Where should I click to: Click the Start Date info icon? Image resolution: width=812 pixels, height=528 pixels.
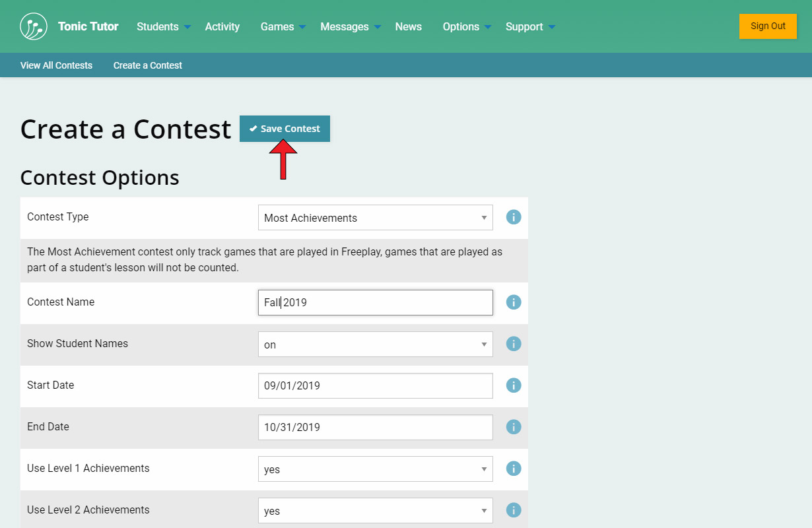pyautogui.click(x=514, y=385)
